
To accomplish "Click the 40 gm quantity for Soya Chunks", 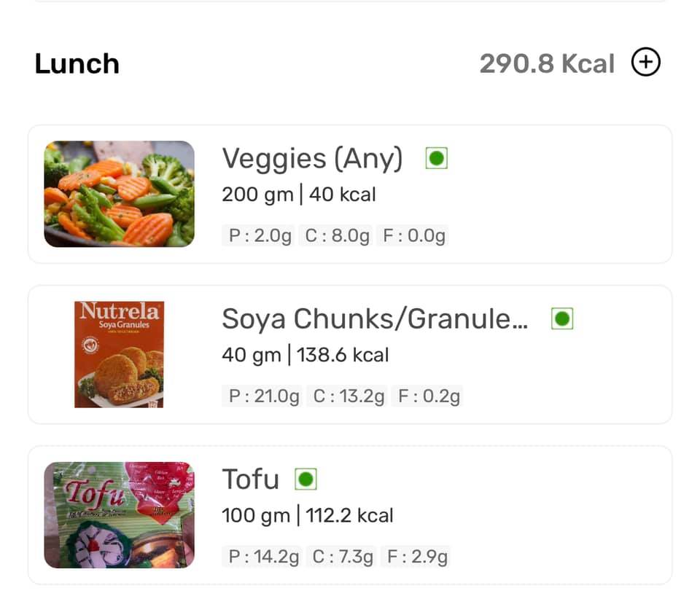I will tap(252, 355).
